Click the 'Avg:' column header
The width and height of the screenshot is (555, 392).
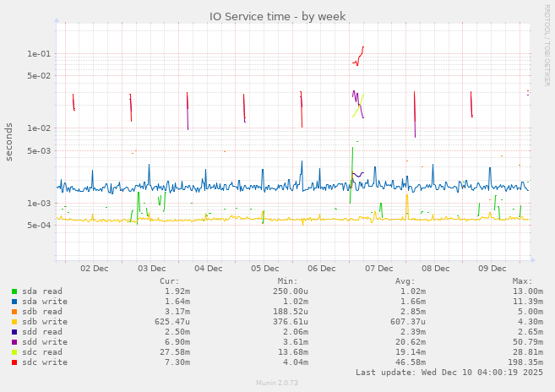(405, 281)
